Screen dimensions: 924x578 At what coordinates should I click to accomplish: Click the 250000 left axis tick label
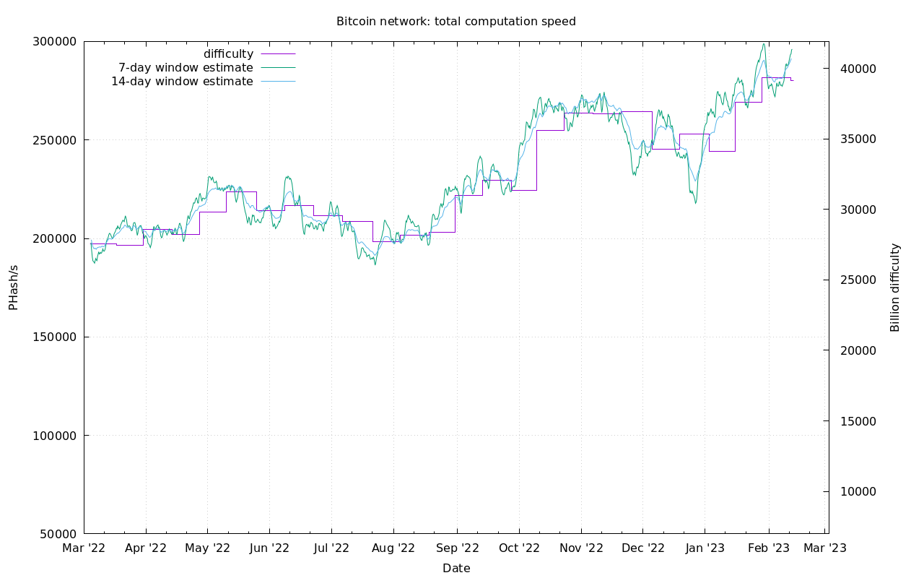(x=55, y=140)
